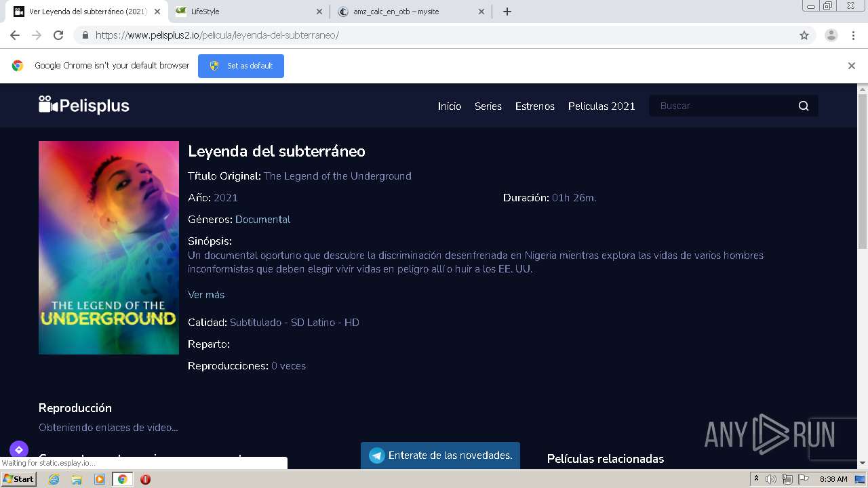The height and width of the screenshot is (488, 868).
Task: Click the address bar URL
Action: [x=217, y=35]
